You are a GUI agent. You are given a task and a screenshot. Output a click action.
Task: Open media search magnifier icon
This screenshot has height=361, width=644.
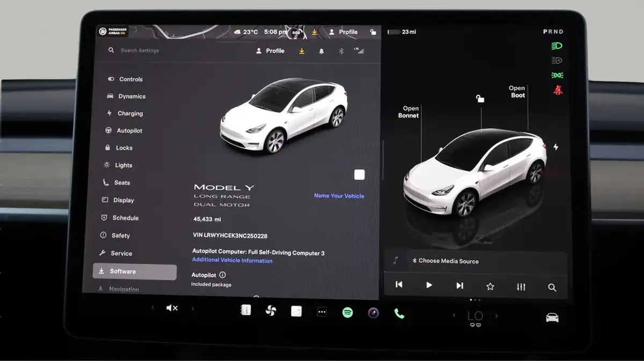click(x=552, y=288)
